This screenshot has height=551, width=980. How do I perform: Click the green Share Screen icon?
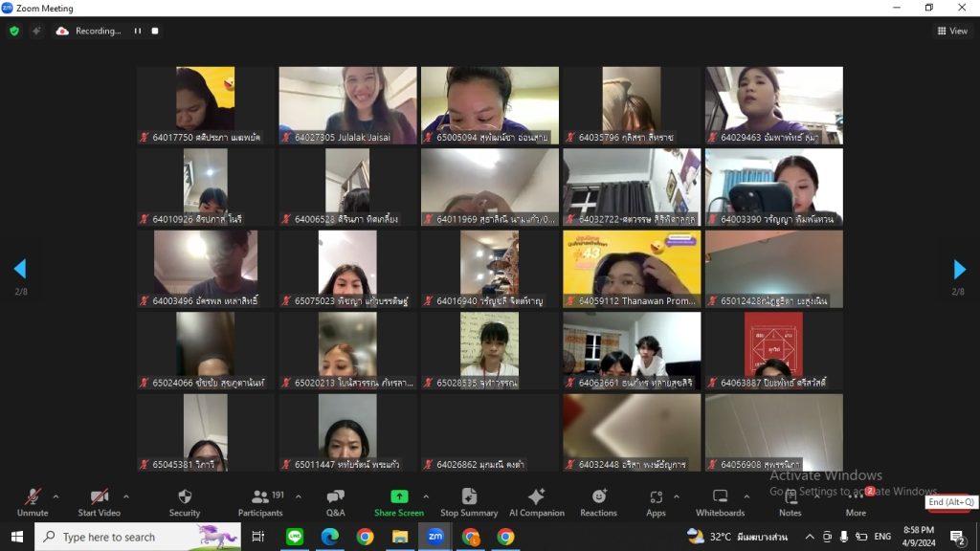point(399,496)
